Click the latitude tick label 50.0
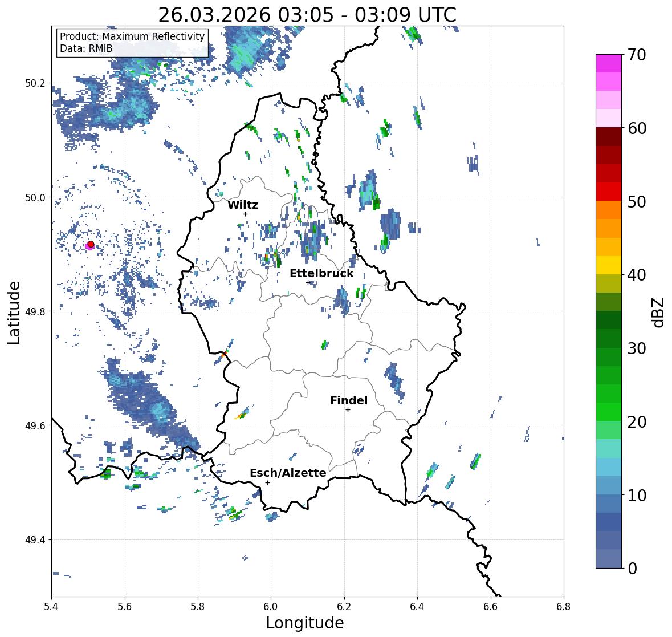 (35, 198)
